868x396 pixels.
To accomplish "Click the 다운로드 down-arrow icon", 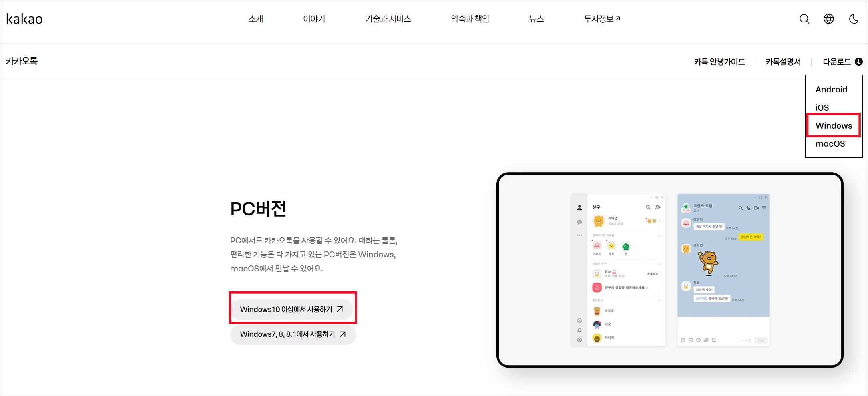I will [859, 62].
